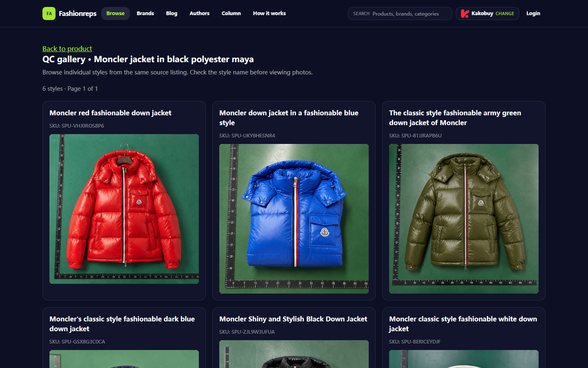
Task: Click the QC gallery page heading
Action: click(x=148, y=59)
